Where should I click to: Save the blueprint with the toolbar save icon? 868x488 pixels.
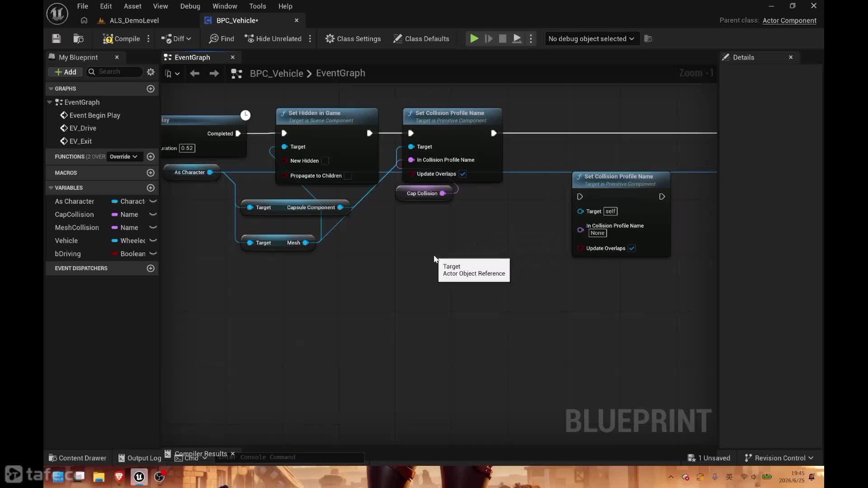(56, 39)
